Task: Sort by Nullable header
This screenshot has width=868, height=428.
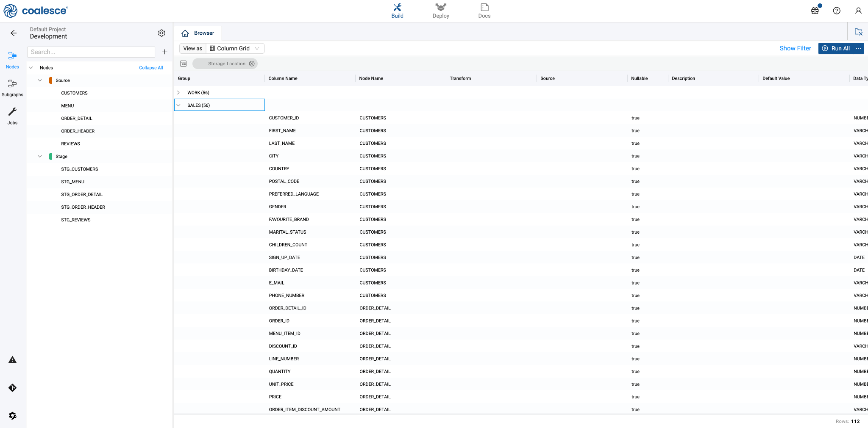Action: coord(639,78)
